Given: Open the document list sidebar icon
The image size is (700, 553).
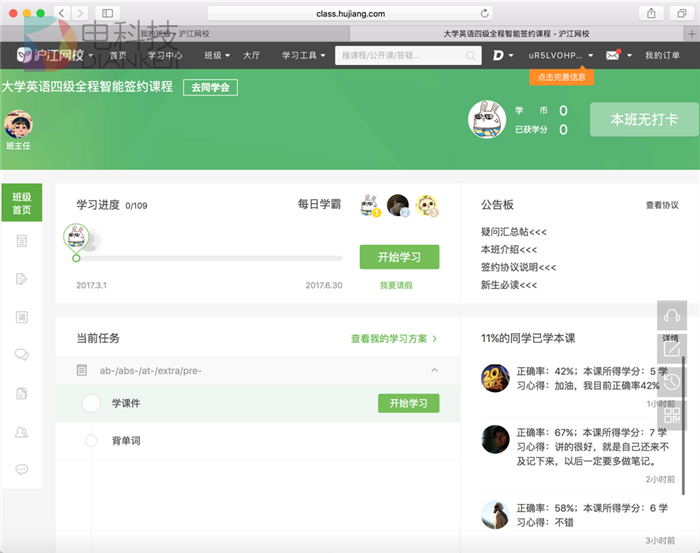Looking at the screenshot, I should [21, 241].
